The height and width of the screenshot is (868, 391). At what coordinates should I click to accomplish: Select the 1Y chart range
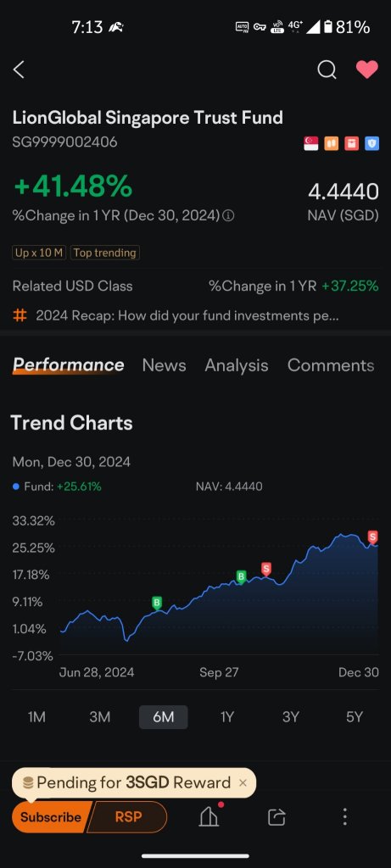click(x=227, y=717)
